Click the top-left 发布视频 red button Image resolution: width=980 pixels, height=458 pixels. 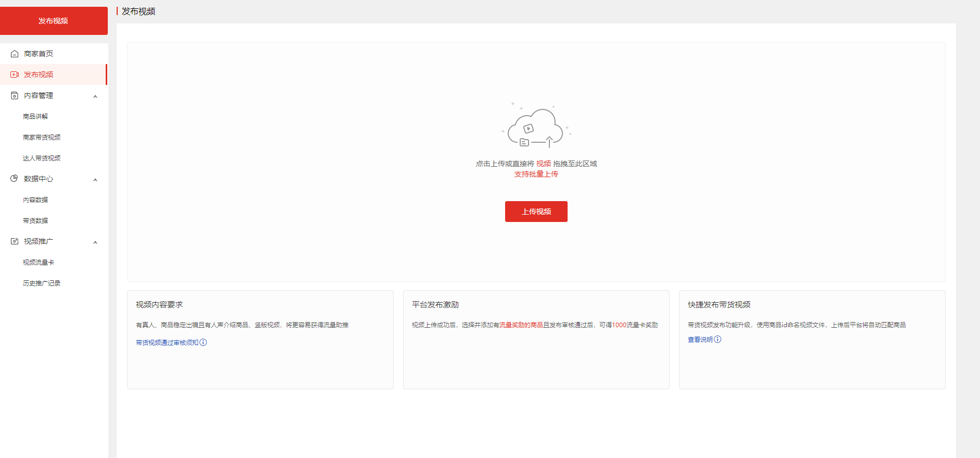[53, 21]
